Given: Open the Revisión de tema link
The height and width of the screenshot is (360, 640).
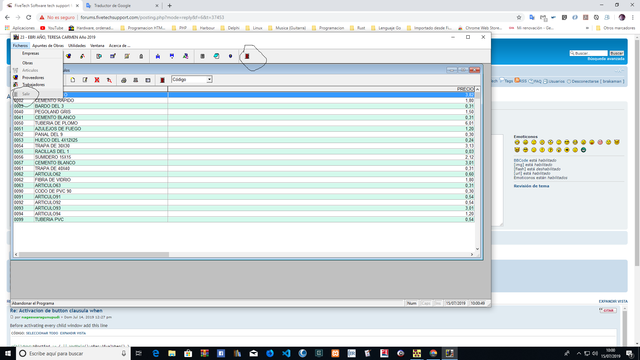Looking at the screenshot, I should [531, 186].
